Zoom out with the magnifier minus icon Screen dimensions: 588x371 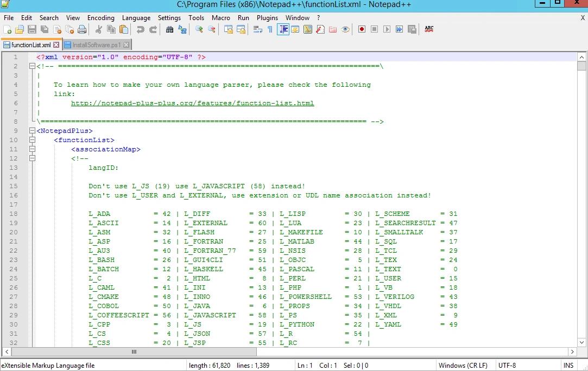tap(212, 30)
